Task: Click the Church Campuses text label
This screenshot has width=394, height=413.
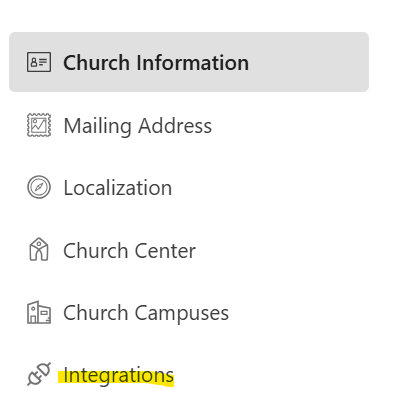Action: click(146, 314)
